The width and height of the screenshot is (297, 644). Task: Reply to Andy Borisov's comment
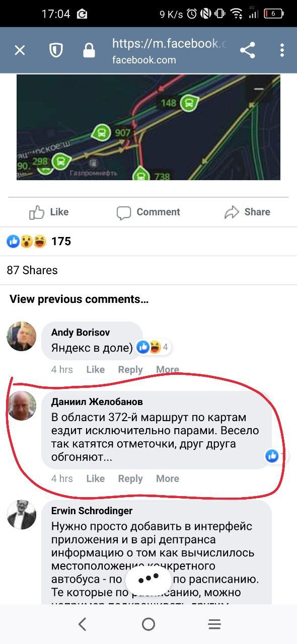130,369
